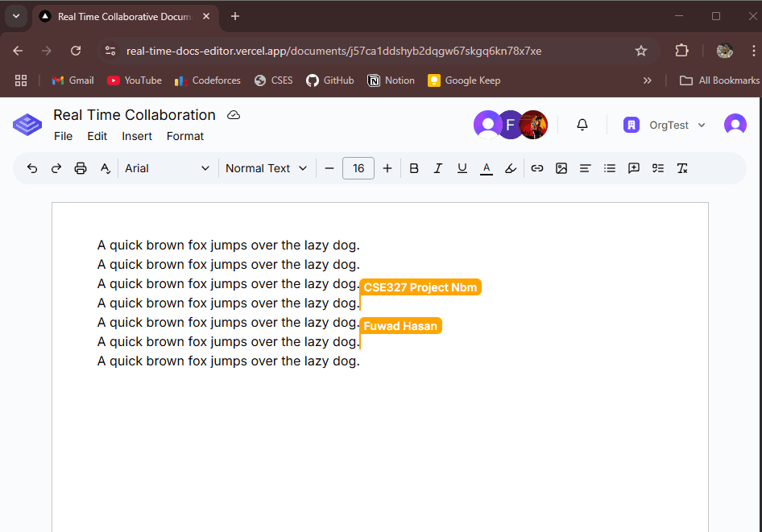The width and height of the screenshot is (762, 532).
Task: Open the text alignment options
Action: tap(586, 168)
